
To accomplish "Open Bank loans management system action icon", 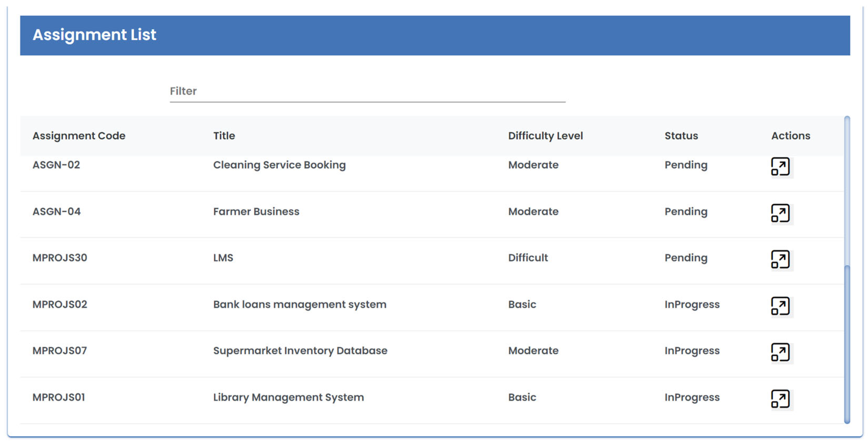I will (x=780, y=306).
